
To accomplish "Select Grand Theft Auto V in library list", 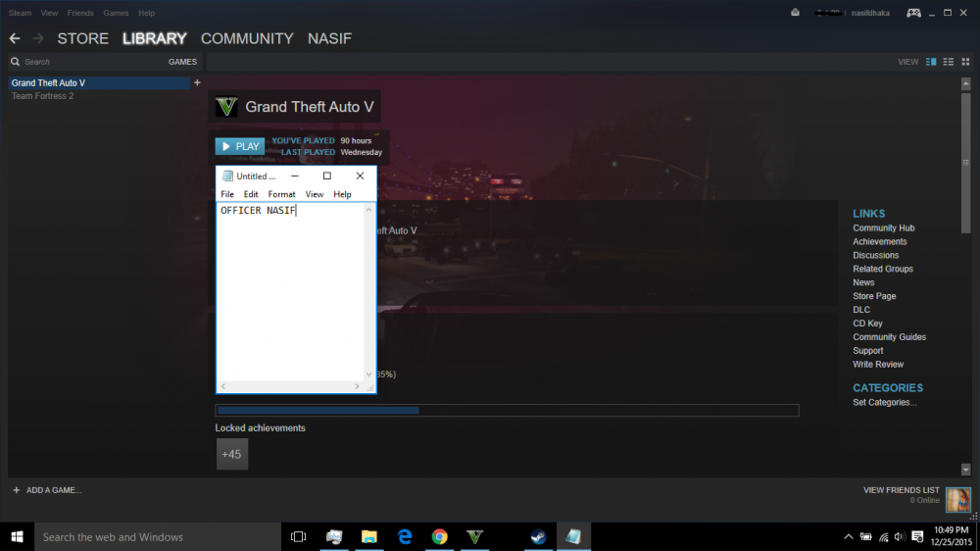I will tap(99, 83).
